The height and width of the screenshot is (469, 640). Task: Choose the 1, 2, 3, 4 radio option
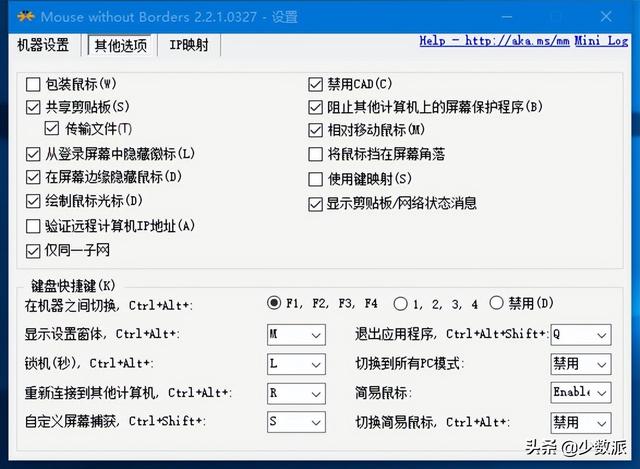tap(400, 304)
